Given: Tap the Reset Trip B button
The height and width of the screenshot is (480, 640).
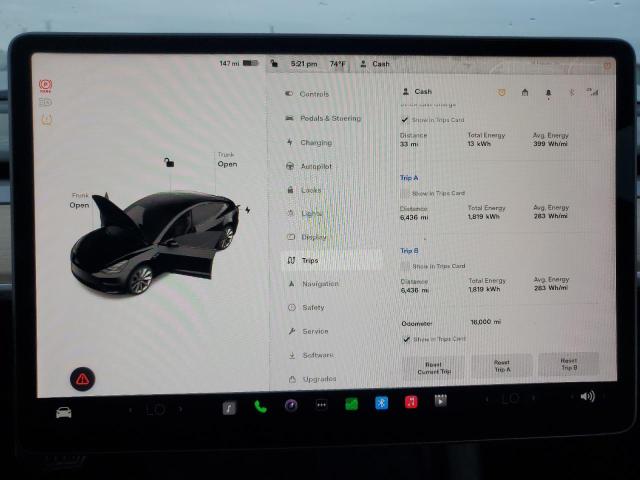Looking at the screenshot, I should point(569,364).
